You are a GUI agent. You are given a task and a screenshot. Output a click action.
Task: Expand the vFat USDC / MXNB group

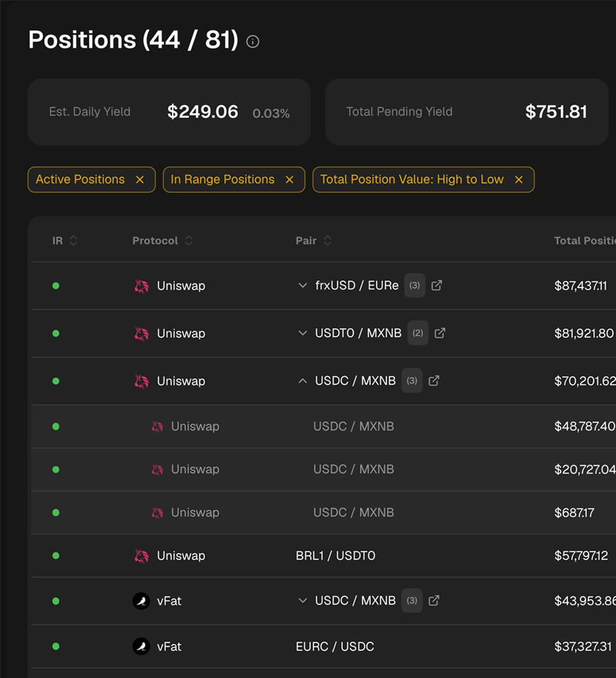pos(303,600)
